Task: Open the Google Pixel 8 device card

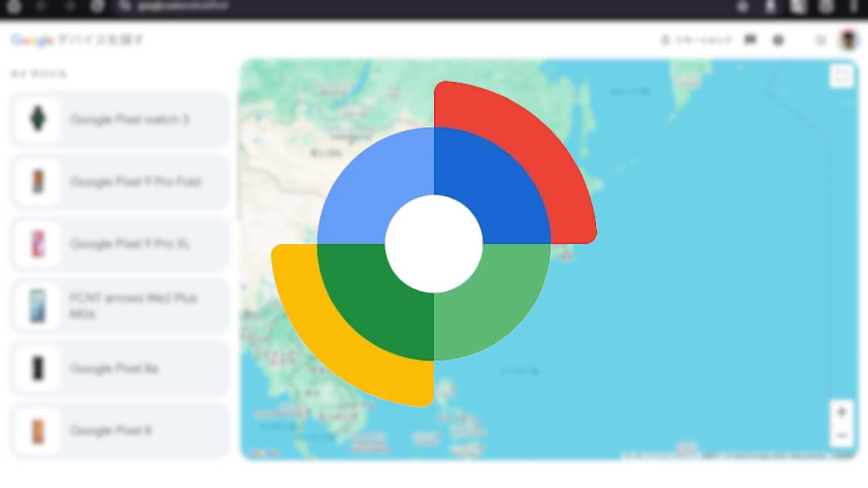Action: click(120, 430)
